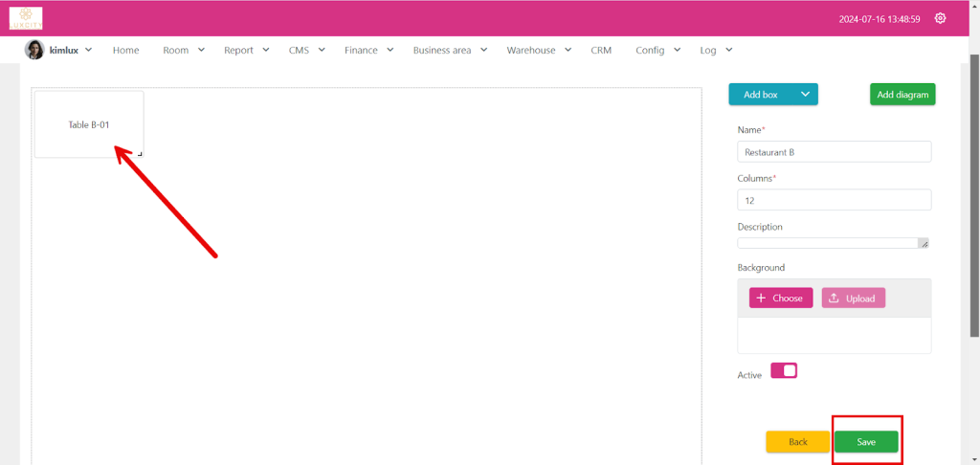Click the Table B-01 resize handle
Screen dimensions: 980x465
[140, 154]
